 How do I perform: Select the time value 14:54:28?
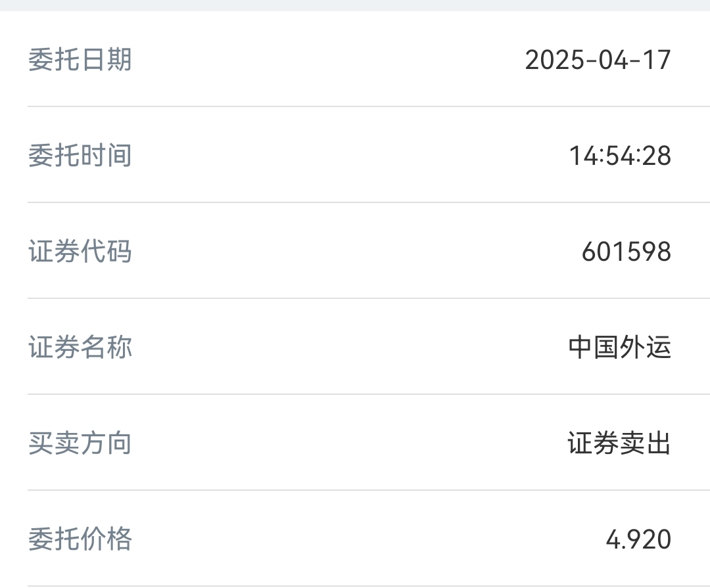(620, 156)
